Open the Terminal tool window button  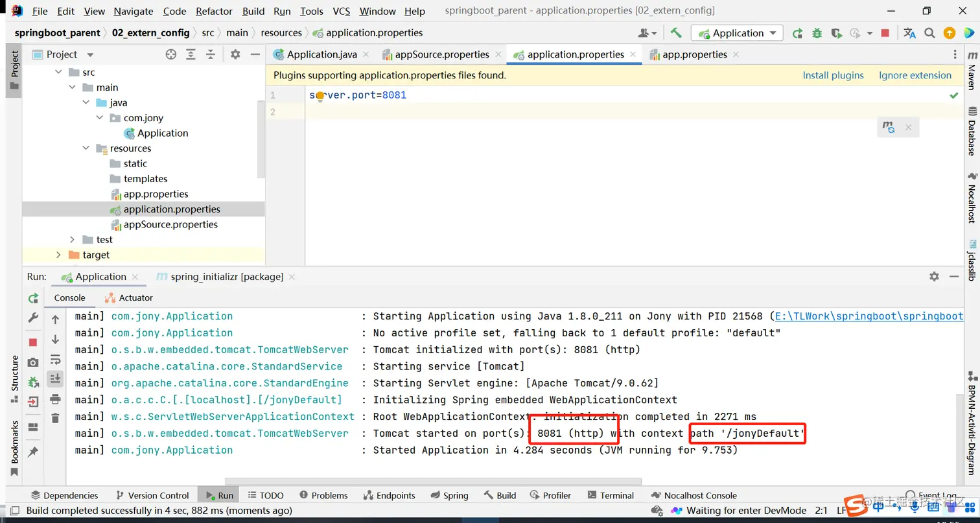(610, 496)
